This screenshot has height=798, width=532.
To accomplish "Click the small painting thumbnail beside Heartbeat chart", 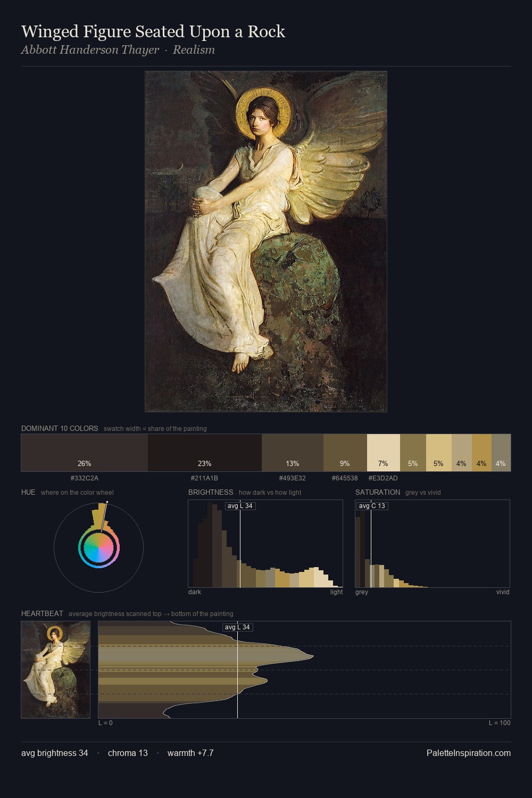I will click(x=56, y=670).
